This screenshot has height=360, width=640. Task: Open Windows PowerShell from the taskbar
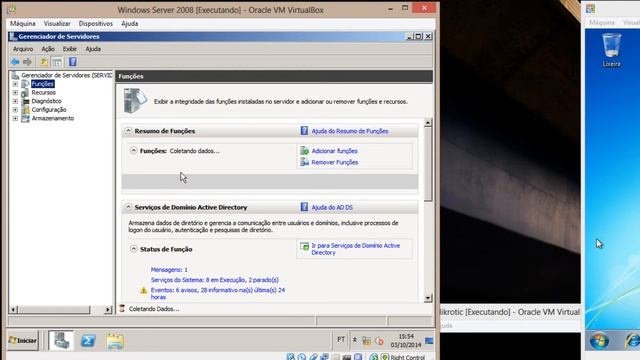tap(88, 340)
